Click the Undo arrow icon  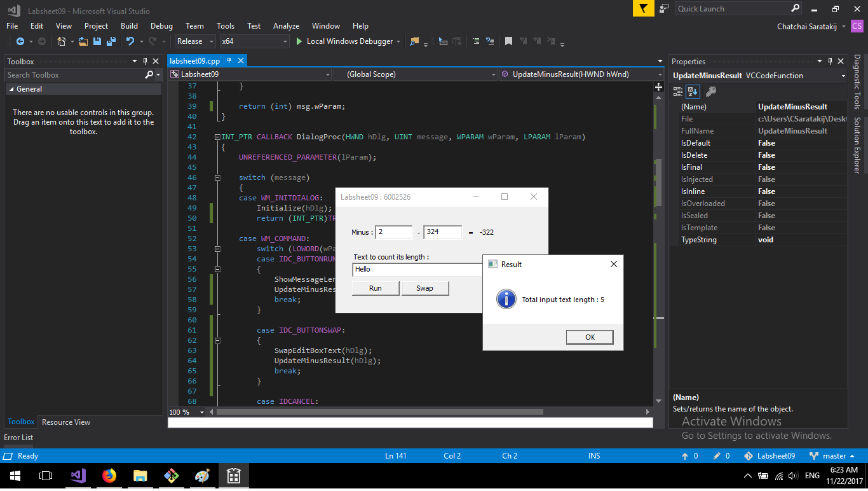[x=130, y=41]
